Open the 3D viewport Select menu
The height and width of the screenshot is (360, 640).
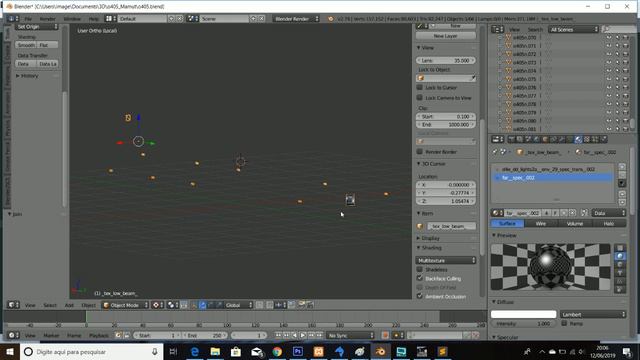[x=50, y=305]
